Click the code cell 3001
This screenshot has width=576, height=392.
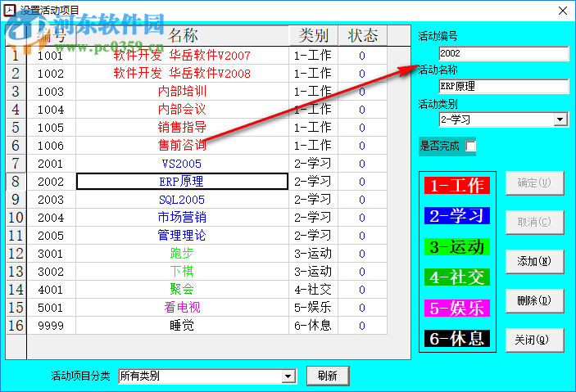pyautogui.click(x=51, y=253)
